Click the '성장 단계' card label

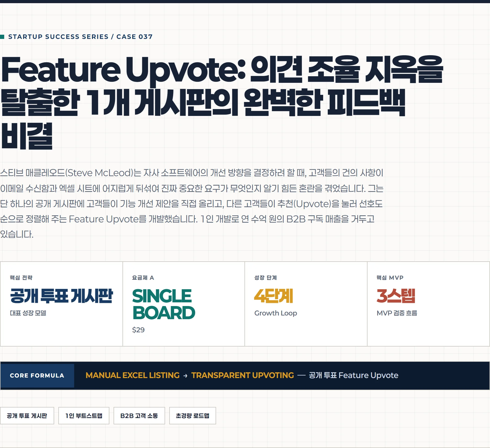pyautogui.click(x=266, y=278)
